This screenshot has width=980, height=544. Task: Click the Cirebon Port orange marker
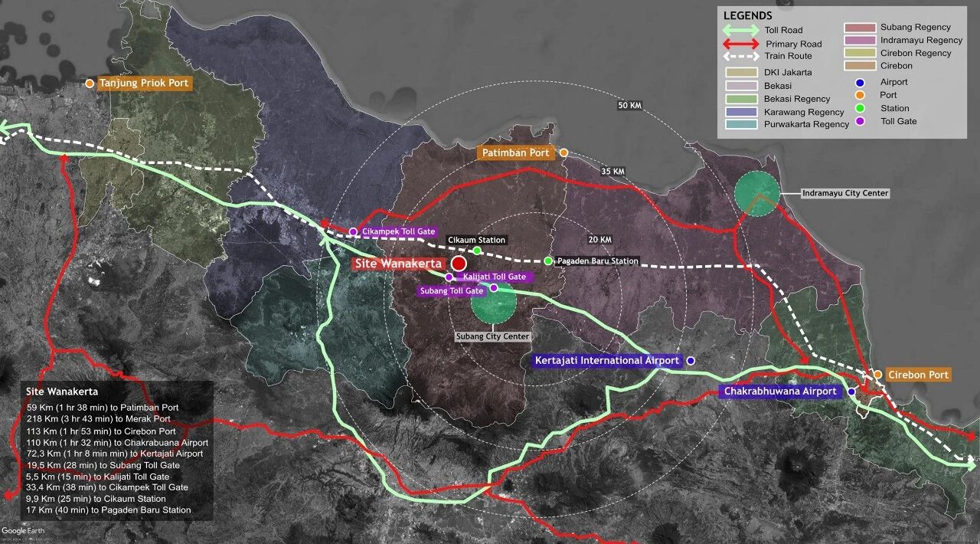click(878, 375)
